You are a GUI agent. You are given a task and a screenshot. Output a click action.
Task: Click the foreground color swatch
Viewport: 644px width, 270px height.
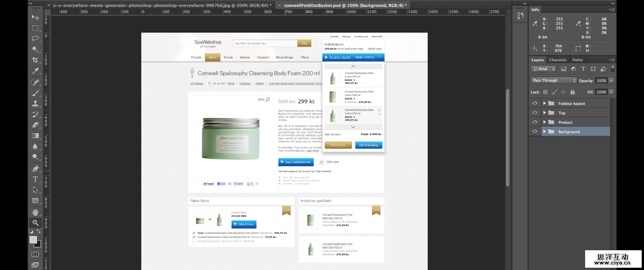point(33,239)
